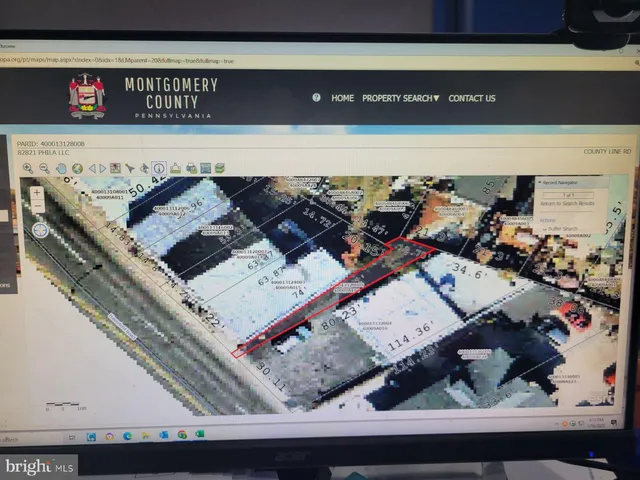Click the circular locate target button
The width and height of the screenshot is (640, 480).
point(41,229)
